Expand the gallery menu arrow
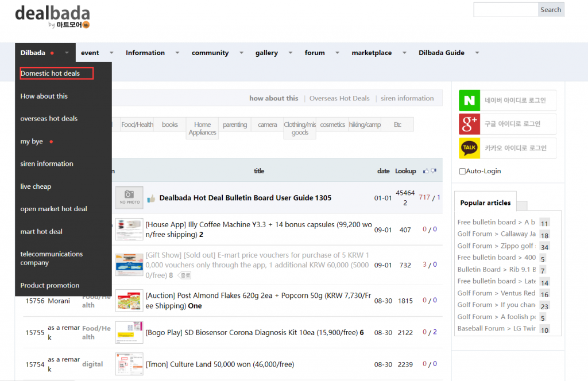Viewport: 588px width, 381px height. [290, 53]
